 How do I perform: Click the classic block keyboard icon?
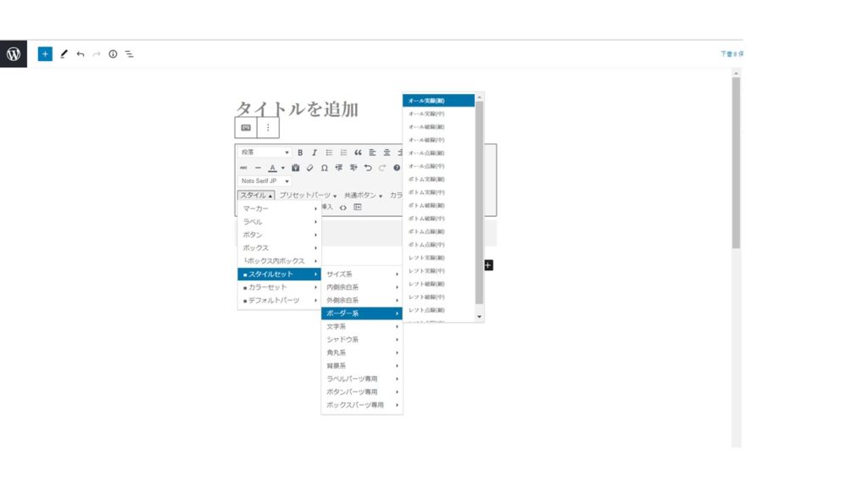(x=246, y=127)
